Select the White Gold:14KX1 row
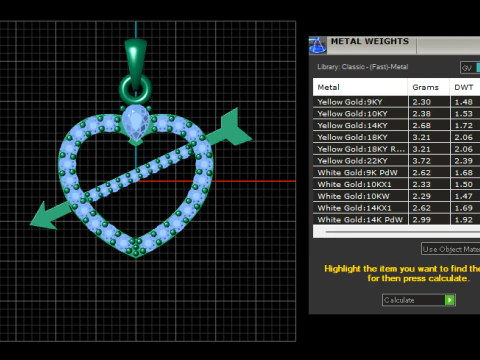The image size is (480, 360). [397, 208]
